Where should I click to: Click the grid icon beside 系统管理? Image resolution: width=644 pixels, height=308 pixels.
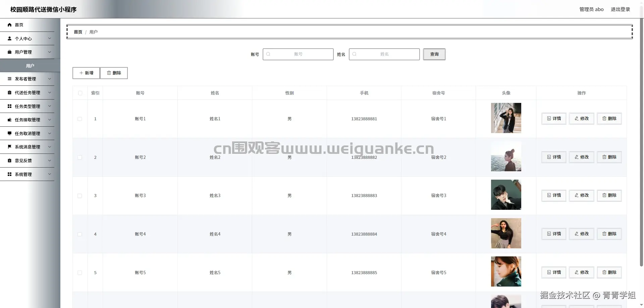pos(10,174)
